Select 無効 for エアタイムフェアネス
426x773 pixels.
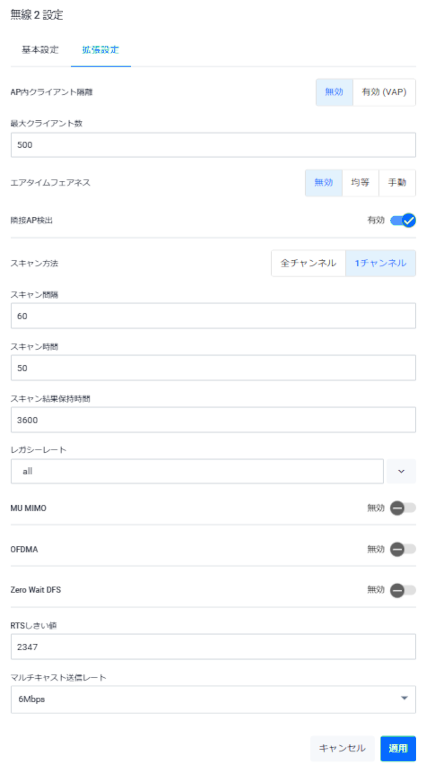tap(323, 182)
